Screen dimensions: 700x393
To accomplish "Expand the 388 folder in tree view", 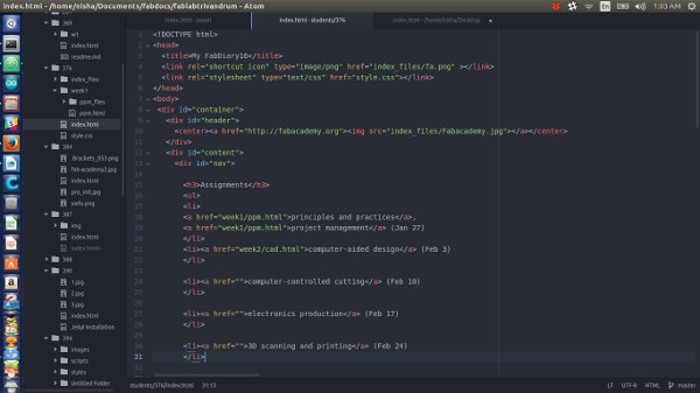I will point(46,259).
